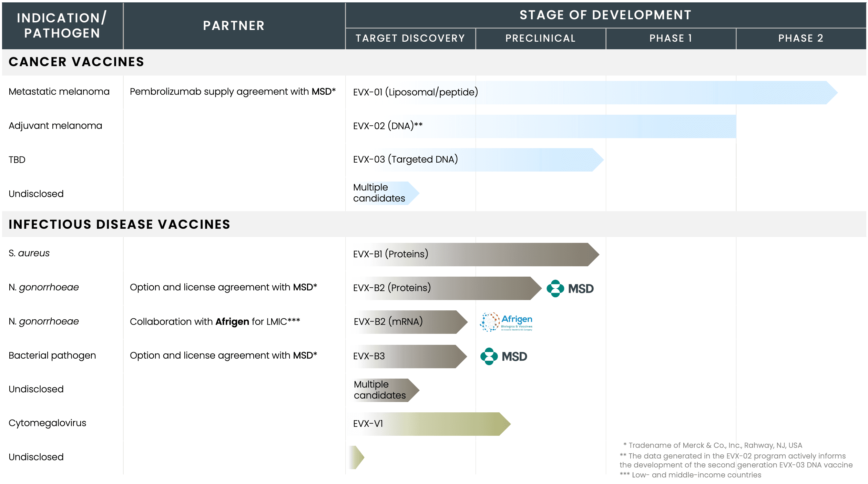The image size is (868, 484).
Task: Click the CANCER VACCINES section heading
Action: tap(76, 62)
